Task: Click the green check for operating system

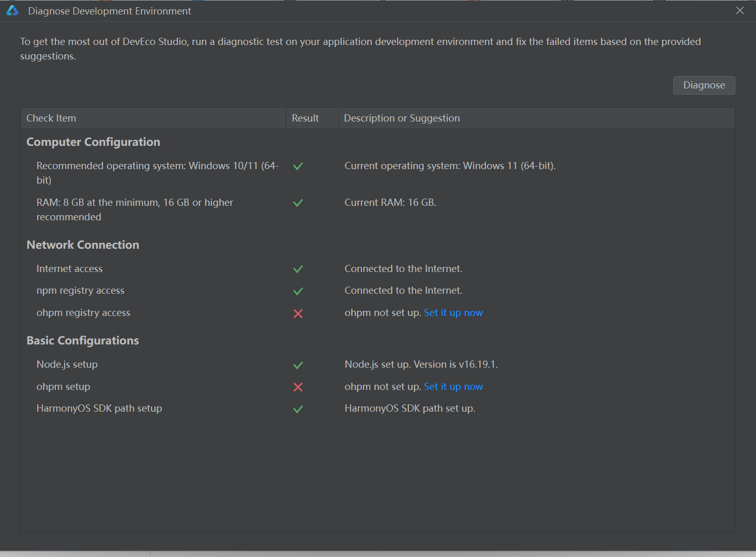Action: coord(298,167)
